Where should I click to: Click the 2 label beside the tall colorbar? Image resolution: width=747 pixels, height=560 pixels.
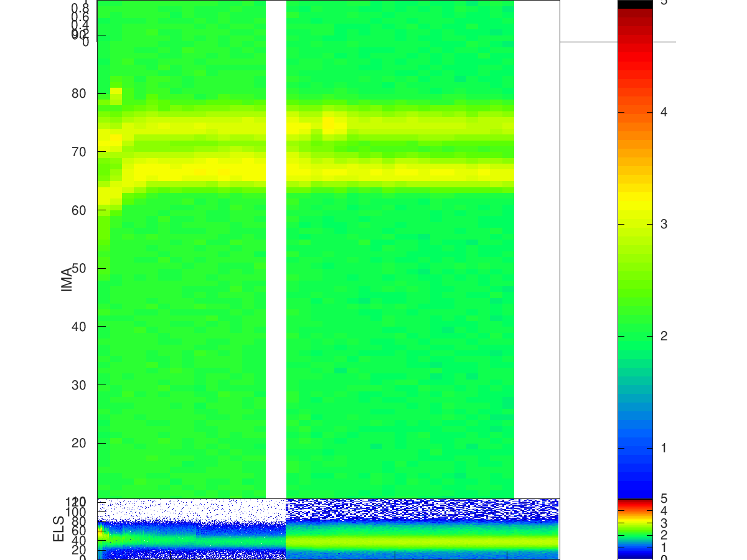(664, 336)
